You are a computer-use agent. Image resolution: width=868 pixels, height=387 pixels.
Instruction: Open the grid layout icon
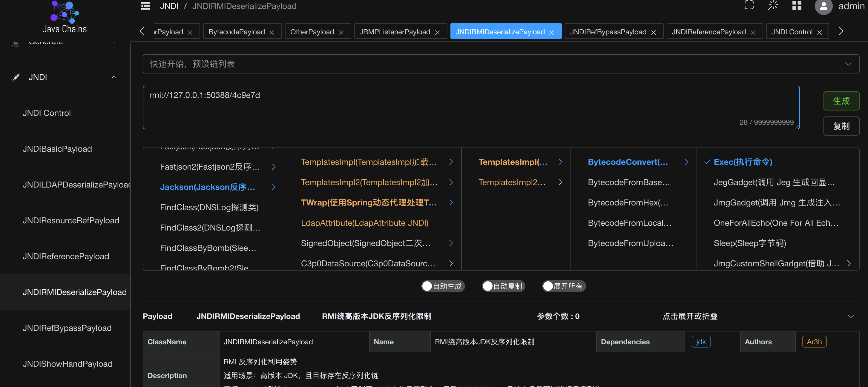(797, 5)
